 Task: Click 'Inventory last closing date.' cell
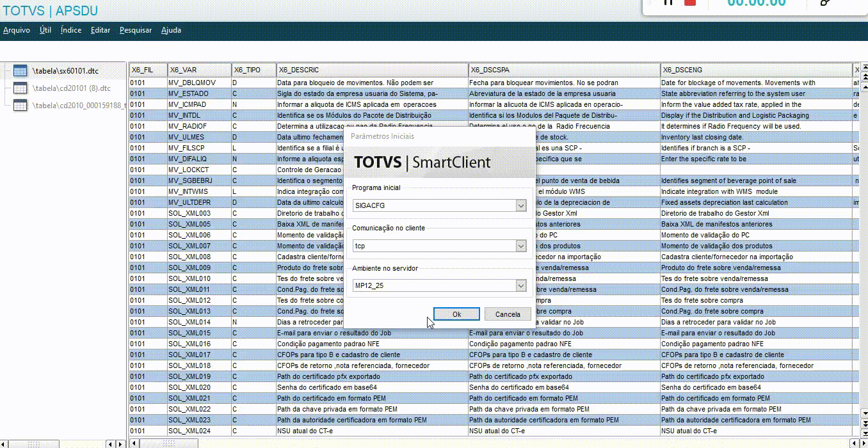coord(756,137)
